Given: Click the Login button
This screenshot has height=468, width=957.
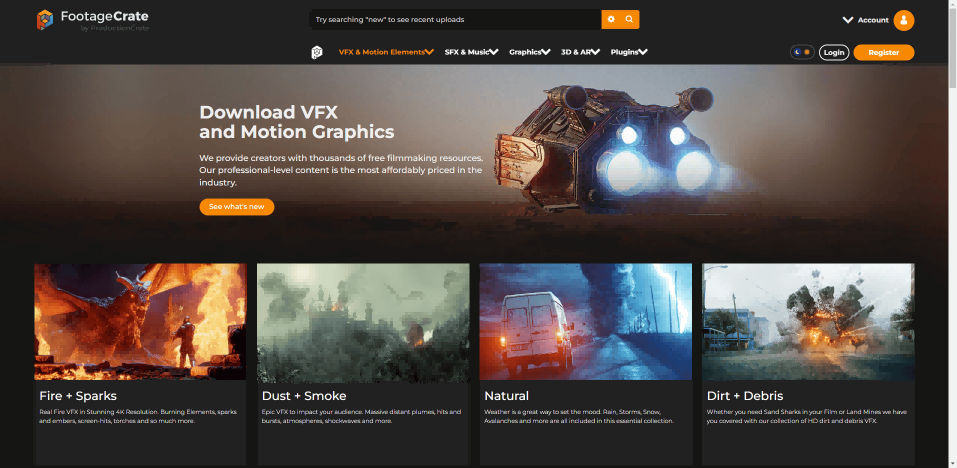Looking at the screenshot, I should click(834, 52).
